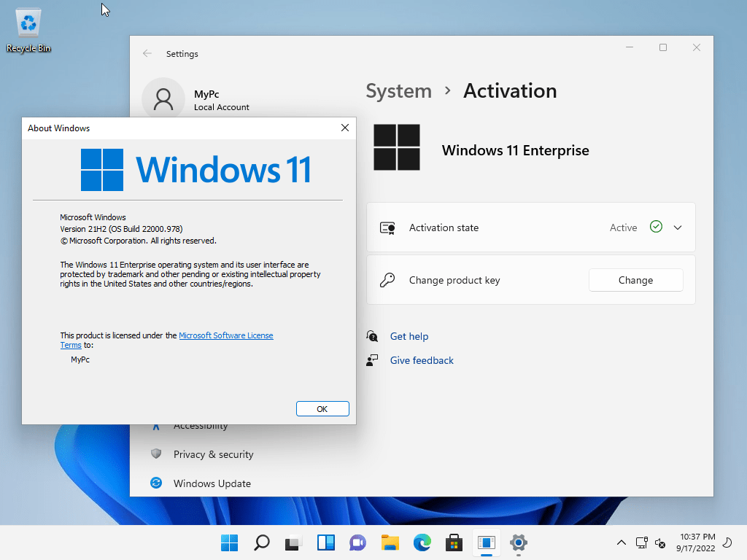Click the Privacy & security shield icon

click(156, 454)
